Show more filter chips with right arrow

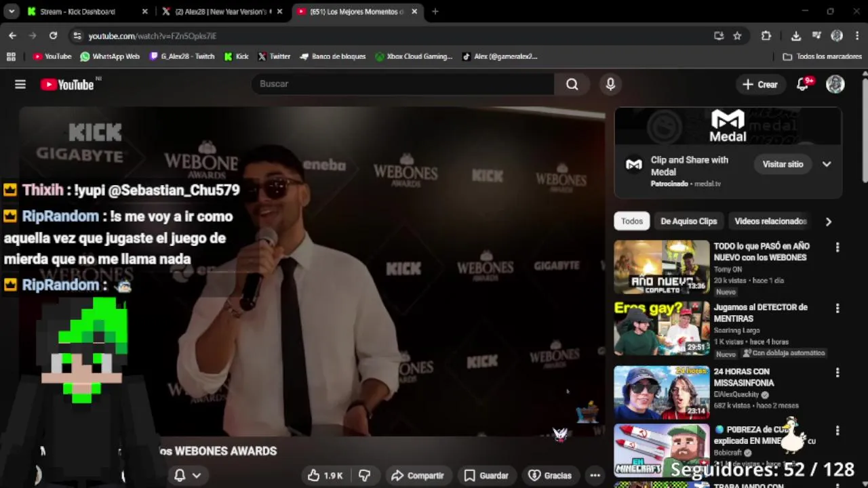click(828, 222)
